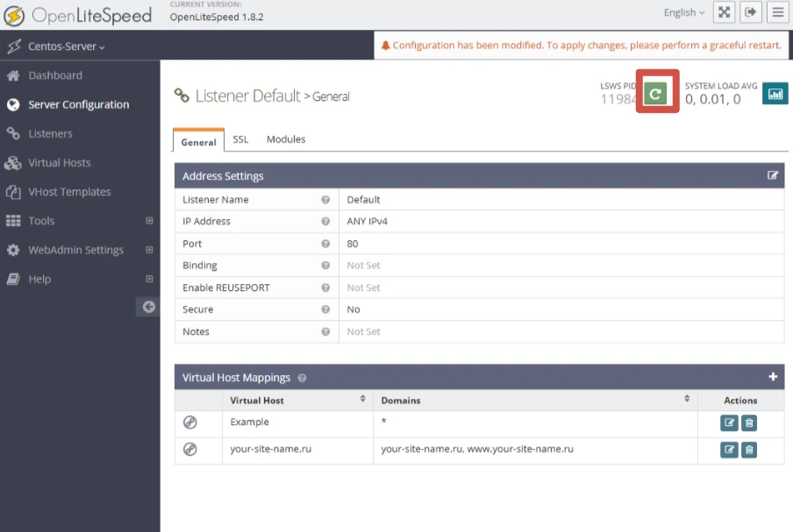Click the WebAdmin Settings gear icon

pos(13,250)
